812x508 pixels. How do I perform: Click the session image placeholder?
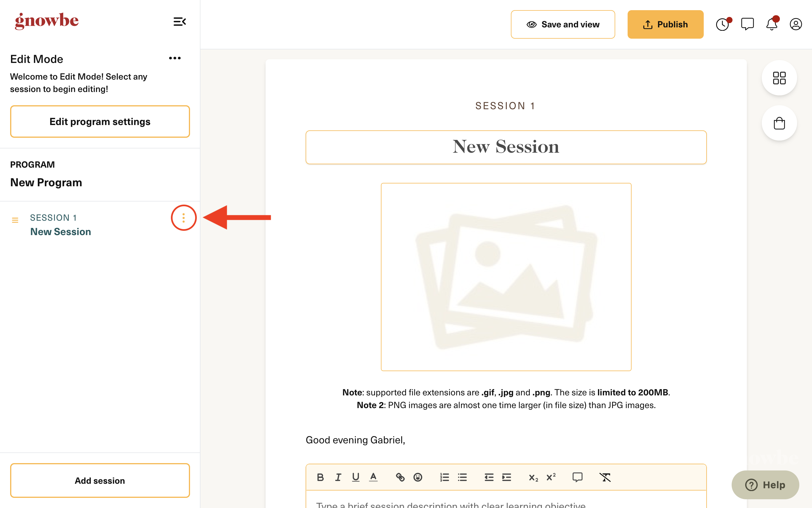(x=506, y=277)
